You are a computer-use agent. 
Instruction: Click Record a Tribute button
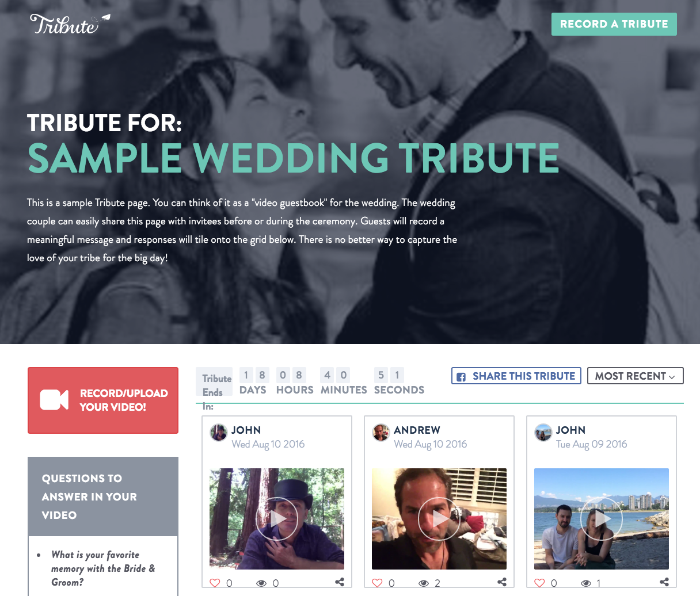pyautogui.click(x=614, y=24)
